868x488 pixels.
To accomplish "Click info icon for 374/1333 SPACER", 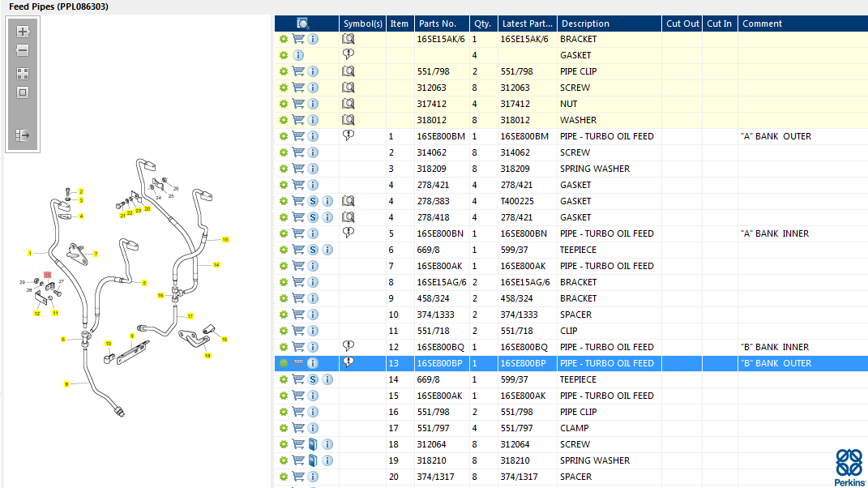I will 313,315.
